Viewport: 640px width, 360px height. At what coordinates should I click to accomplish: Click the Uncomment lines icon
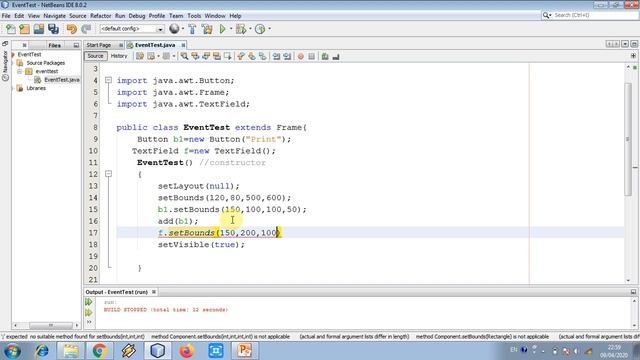tap(336, 56)
